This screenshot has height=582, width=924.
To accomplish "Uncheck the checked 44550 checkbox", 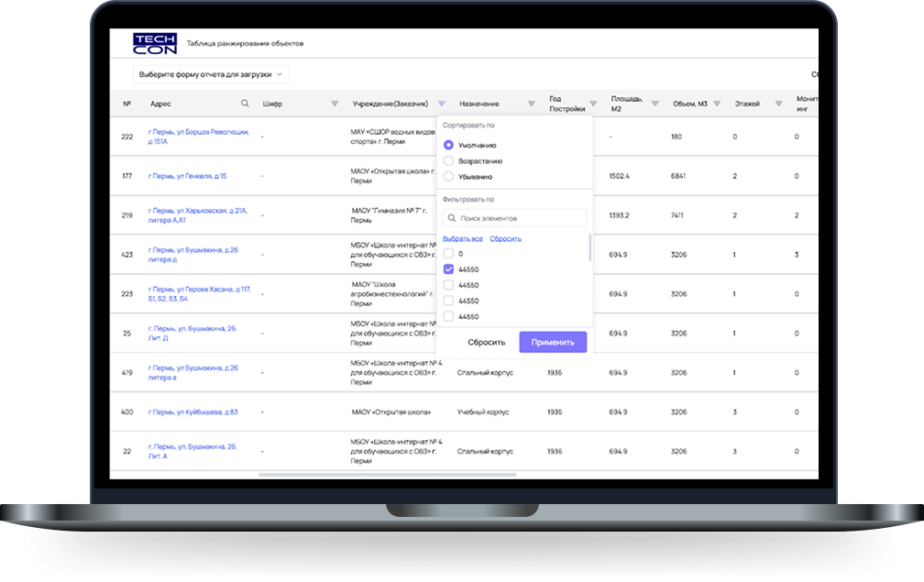I will 448,269.
